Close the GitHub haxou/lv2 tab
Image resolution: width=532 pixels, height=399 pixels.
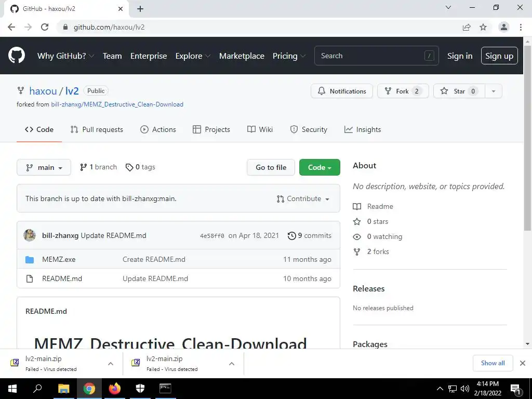click(121, 9)
